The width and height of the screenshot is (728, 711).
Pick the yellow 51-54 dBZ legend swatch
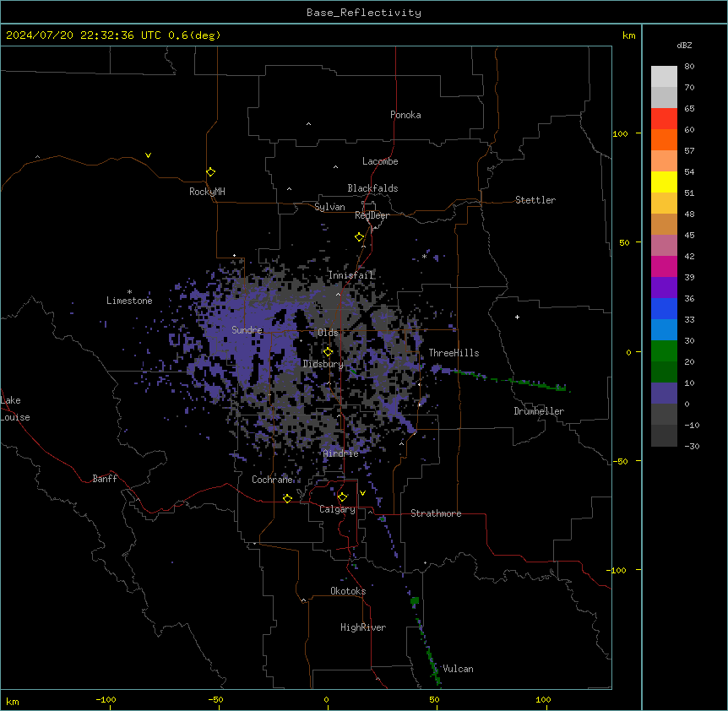pos(664,182)
